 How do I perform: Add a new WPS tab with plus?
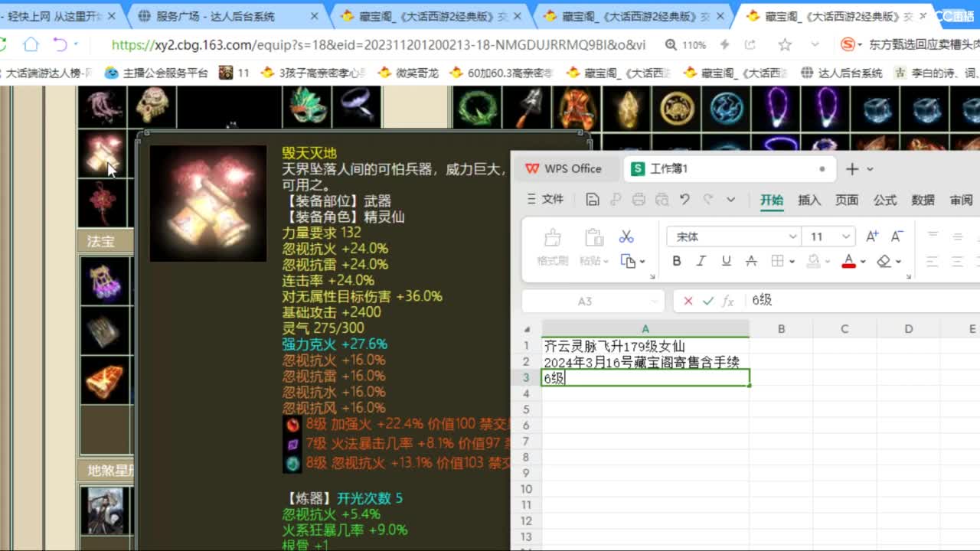pyautogui.click(x=852, y=169)
